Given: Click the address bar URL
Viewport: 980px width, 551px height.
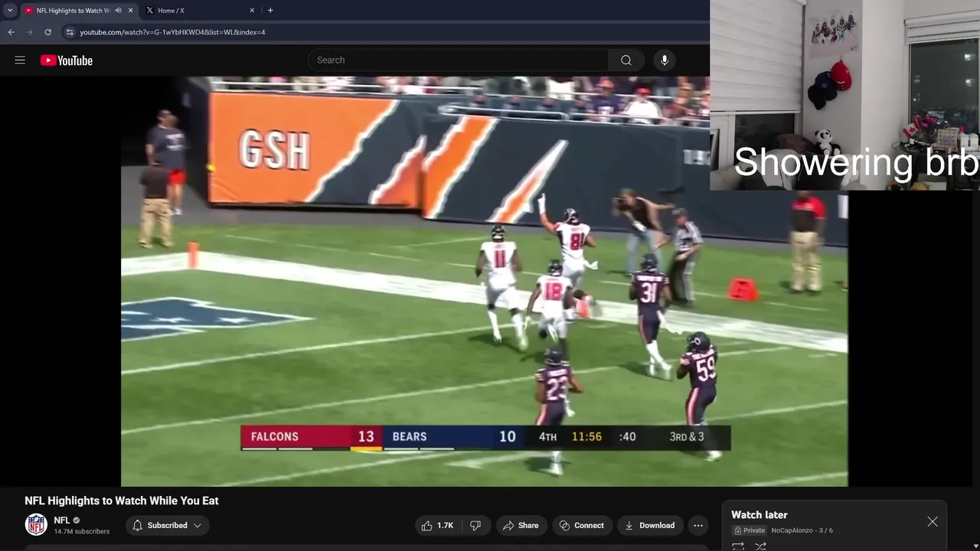Looking at the screenshot, I should 172,32.
